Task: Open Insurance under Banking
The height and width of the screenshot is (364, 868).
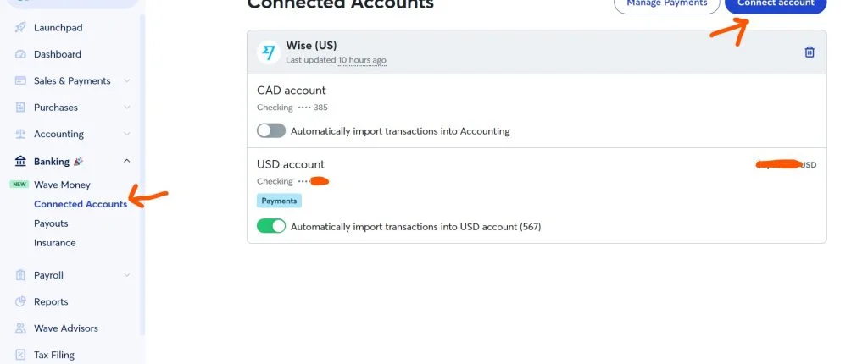Action: (54, 243)
